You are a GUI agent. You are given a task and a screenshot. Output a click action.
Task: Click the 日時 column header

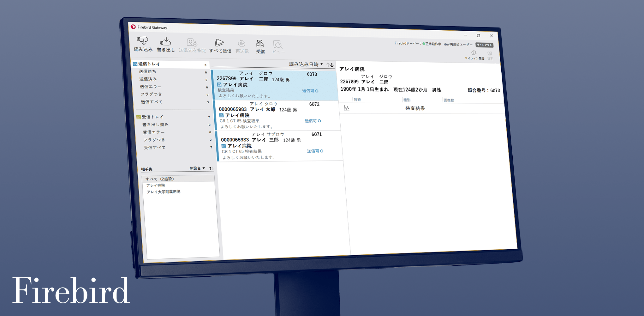(x=357, y=100)
